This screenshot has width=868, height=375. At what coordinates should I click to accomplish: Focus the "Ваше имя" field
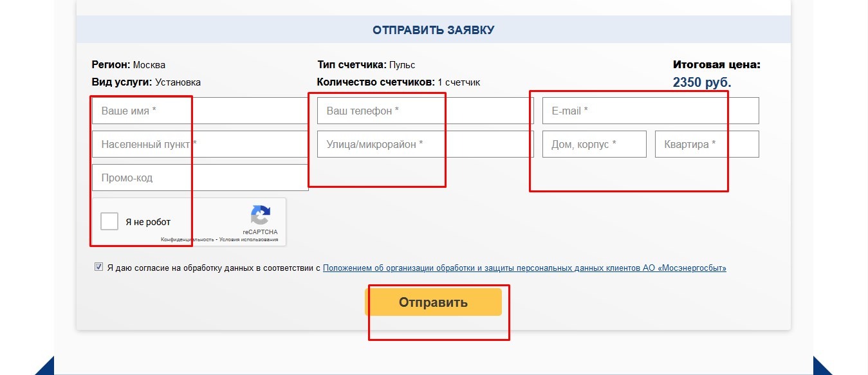click(x=200, y=111)
